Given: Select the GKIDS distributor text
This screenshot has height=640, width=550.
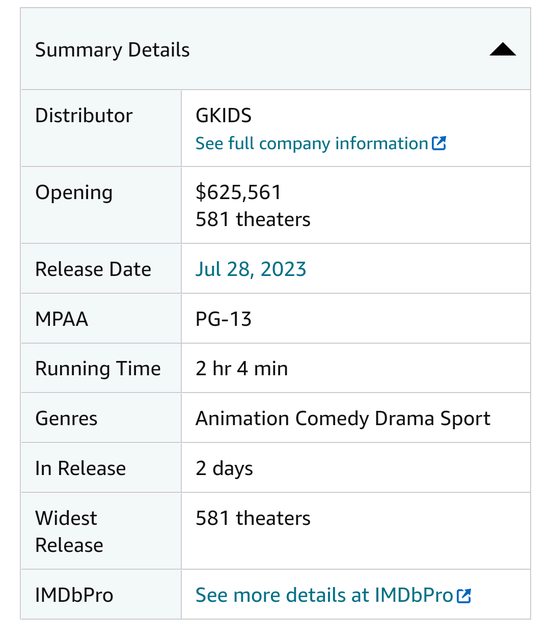Looking at the screenshot, I should 223,116.
